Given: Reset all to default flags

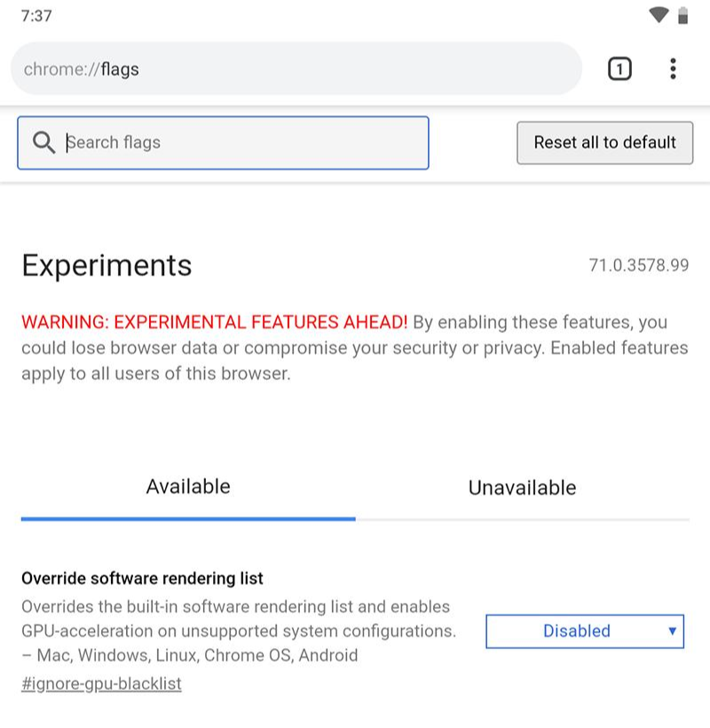Looking at the screenshot, I should tap(605, 143).
